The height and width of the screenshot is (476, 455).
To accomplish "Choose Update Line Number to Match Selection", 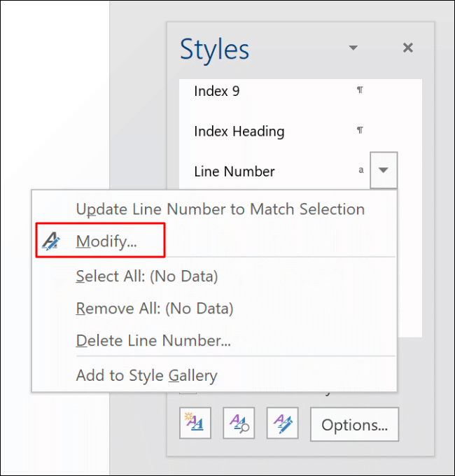I will click(x=220, y=209).
